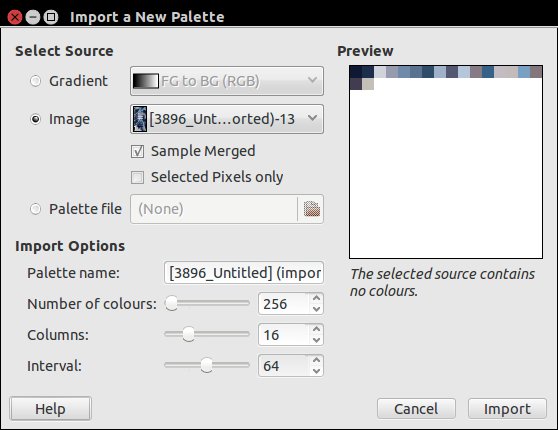Viewport: 558px width, 430px height.
Task: Minimize the Import a New Palette window
Action: [x=33, y=17]
